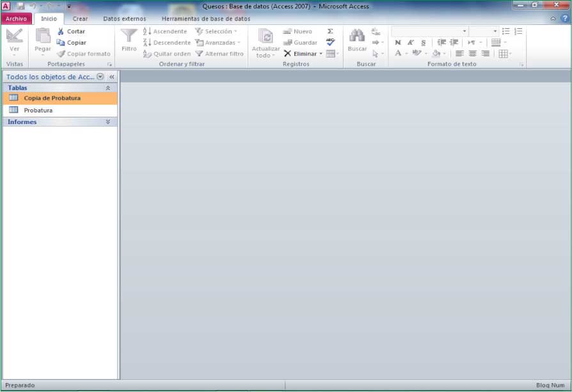Click the Copiar icon in Portapapeles

61,43
